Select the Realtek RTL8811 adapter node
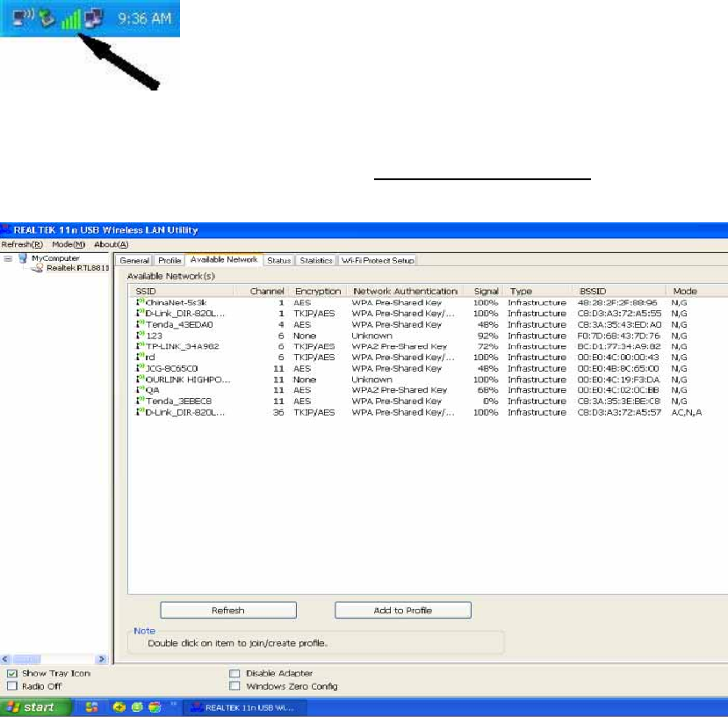This screenshot has width=728, height=717. coord(77,268)
